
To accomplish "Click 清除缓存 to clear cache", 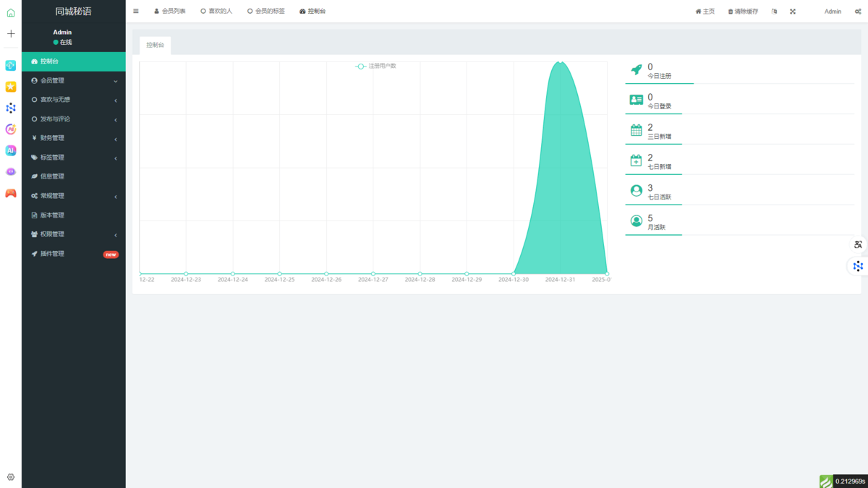I will click(744, 12).
